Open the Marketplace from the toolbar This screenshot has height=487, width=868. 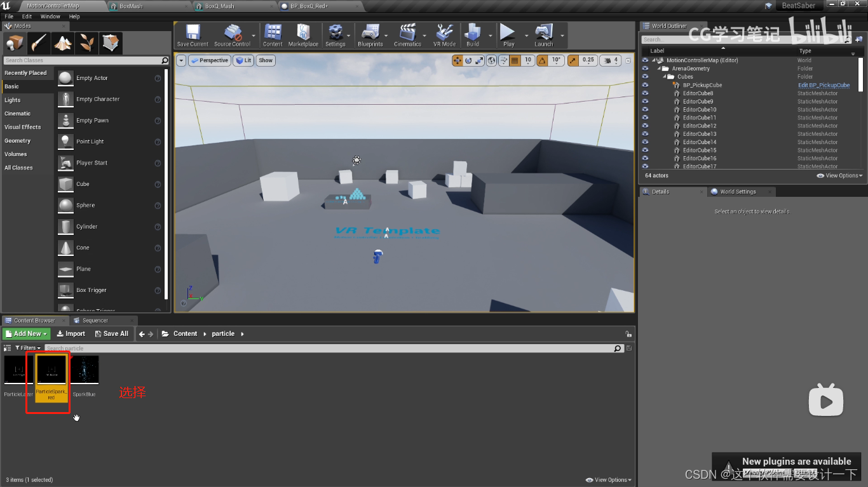[x=303, y=36]
